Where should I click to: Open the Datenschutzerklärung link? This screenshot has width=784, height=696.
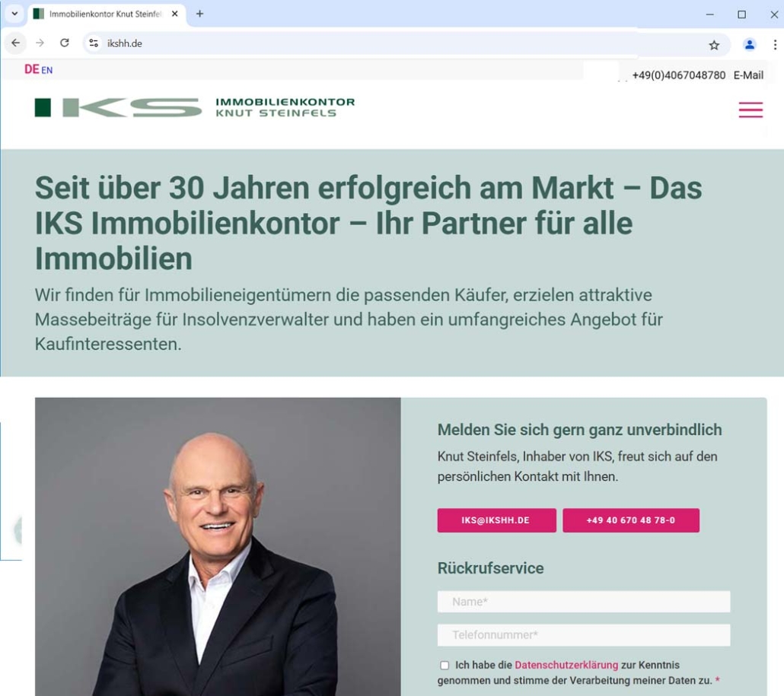pos(566,665)
